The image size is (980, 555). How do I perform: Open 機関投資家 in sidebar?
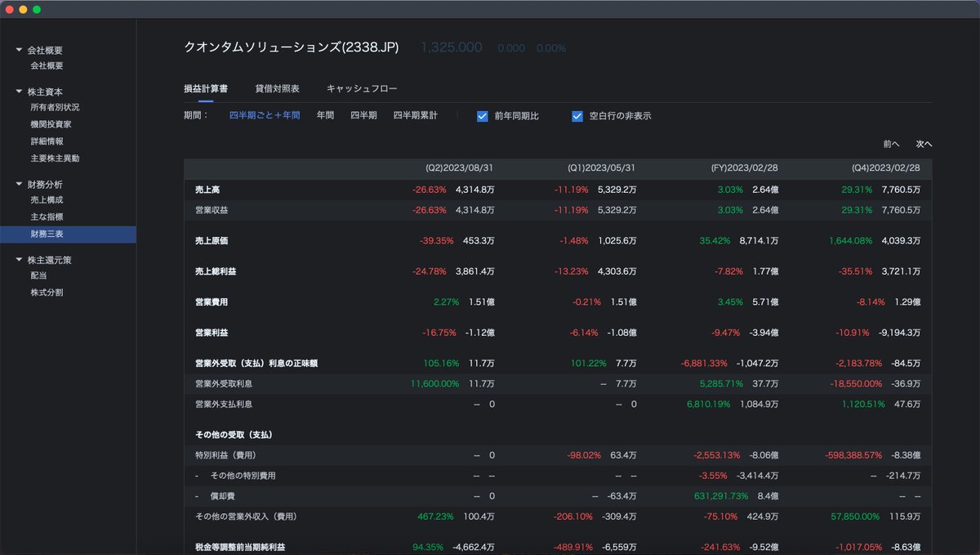pyautogui.click(x=51, y=124)
